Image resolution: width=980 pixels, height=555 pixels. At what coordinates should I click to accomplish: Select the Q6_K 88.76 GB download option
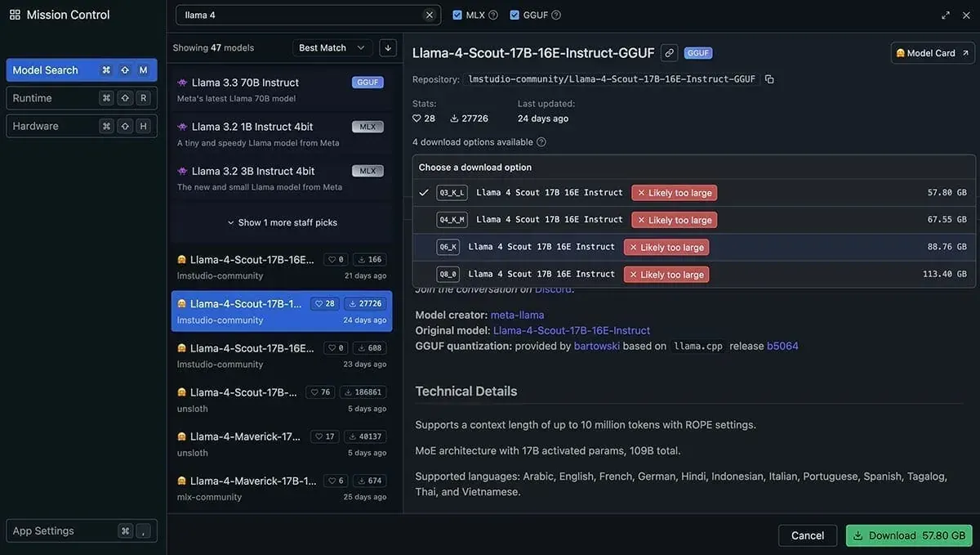click(x=694, y=247)
